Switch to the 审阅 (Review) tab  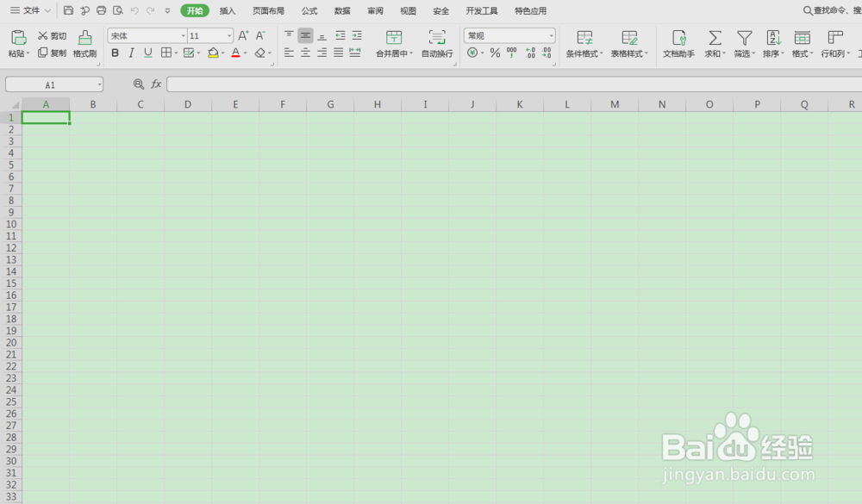point(375,11)
